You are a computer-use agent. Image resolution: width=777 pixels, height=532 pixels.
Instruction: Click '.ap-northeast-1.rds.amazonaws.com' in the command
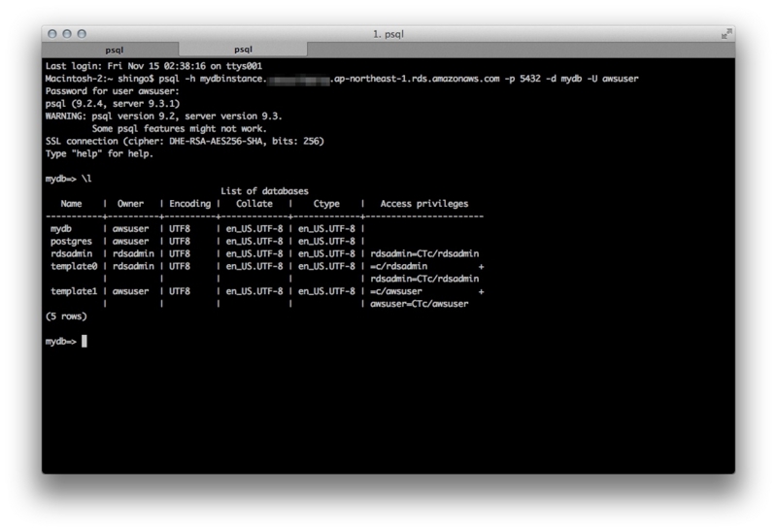[x=415, y=79]
